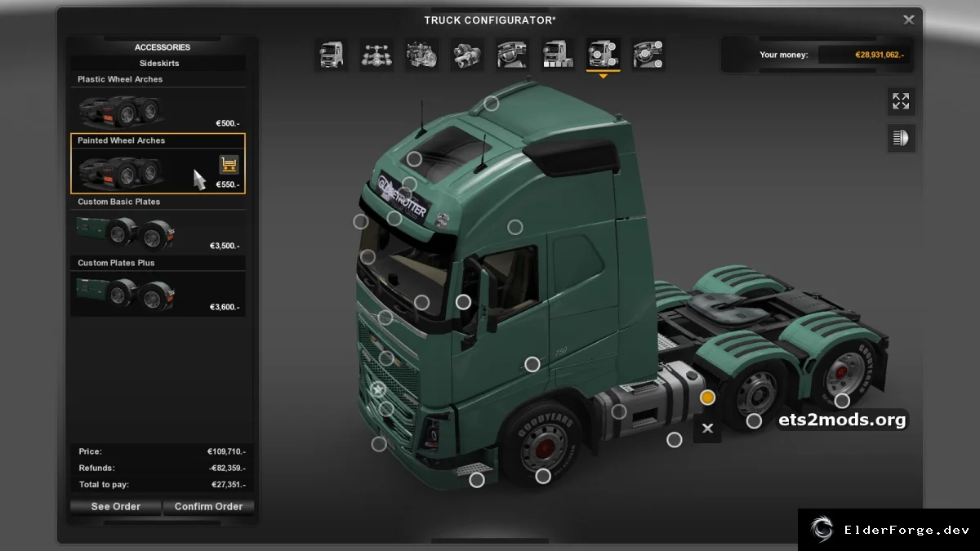Click the €500.- price of Plastic Wheel Arches
Screen dimensions: 980x551
coord(228,123)
